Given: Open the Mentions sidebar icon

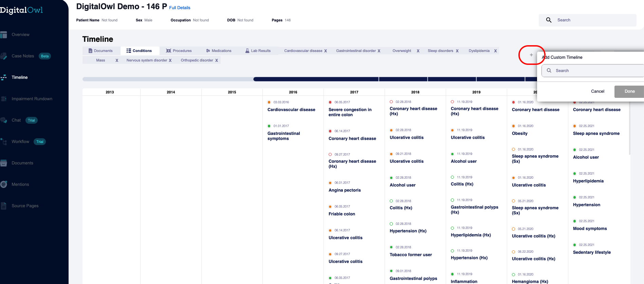Looking at the screenshot, I should (x=3, y=184).
